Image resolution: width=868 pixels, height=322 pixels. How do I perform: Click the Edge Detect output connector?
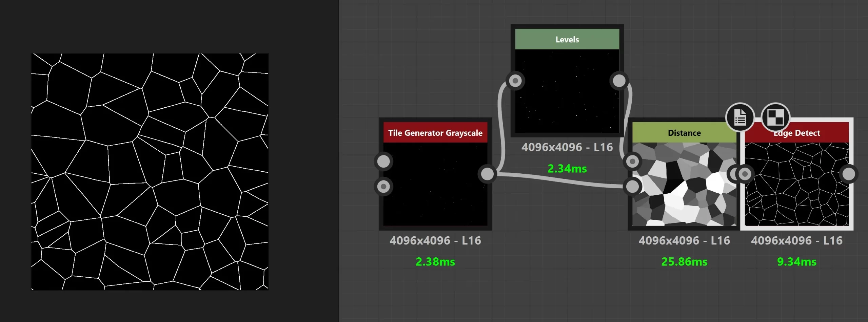(x=849, y=174)
